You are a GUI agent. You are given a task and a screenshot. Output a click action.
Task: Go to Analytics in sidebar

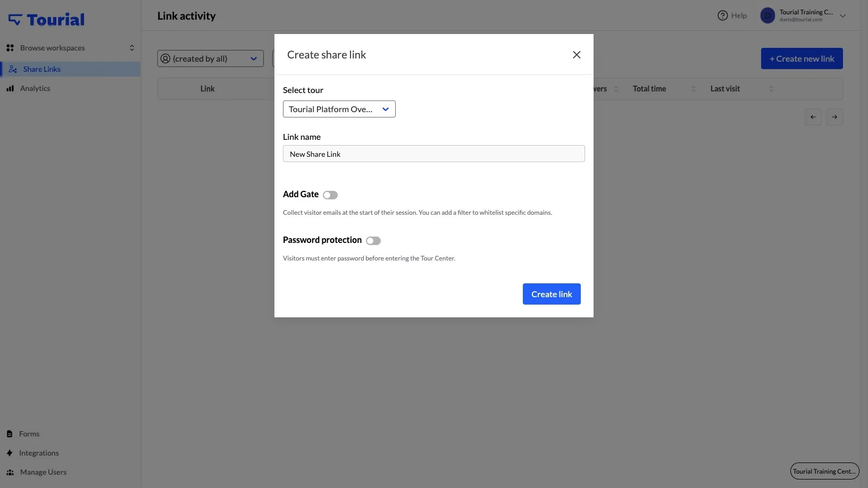coord(35,88)
